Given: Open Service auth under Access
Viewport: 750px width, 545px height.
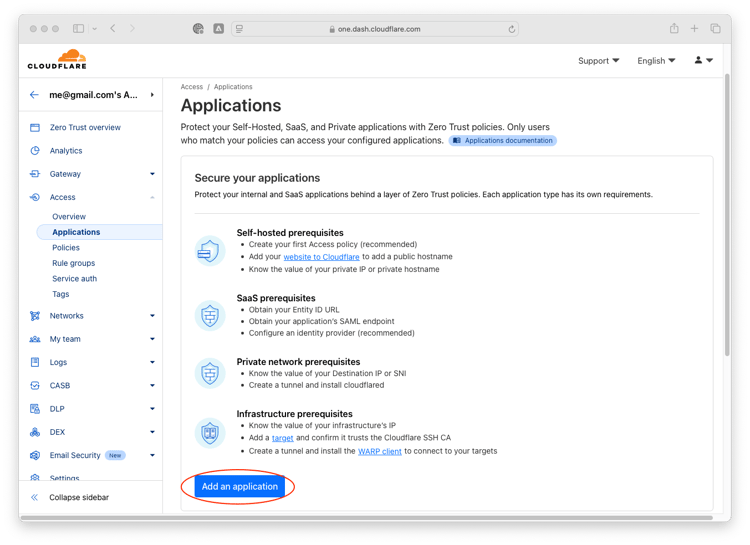Looking at the screenshot, I should point(75,278).
